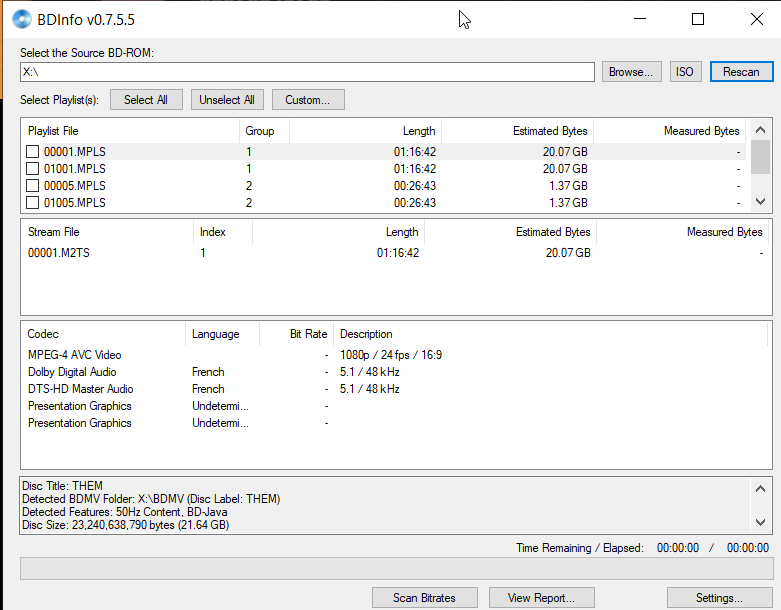Select the DTS-HD Master Audio row

[396, 389]
